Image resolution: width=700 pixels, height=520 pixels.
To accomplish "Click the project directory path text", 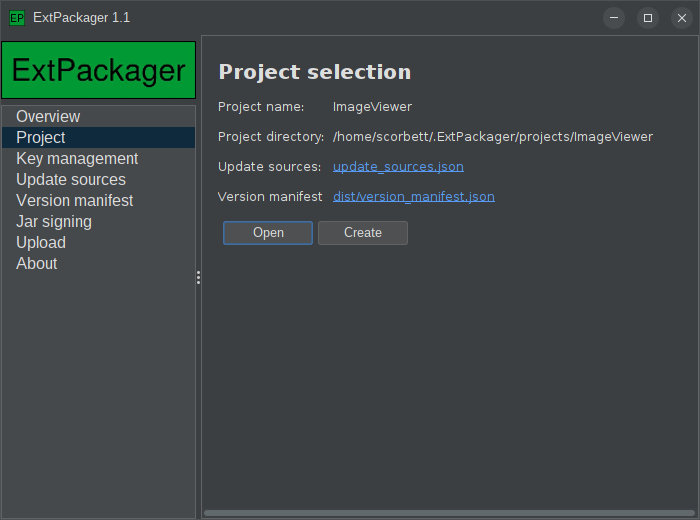I will [493, 137].
